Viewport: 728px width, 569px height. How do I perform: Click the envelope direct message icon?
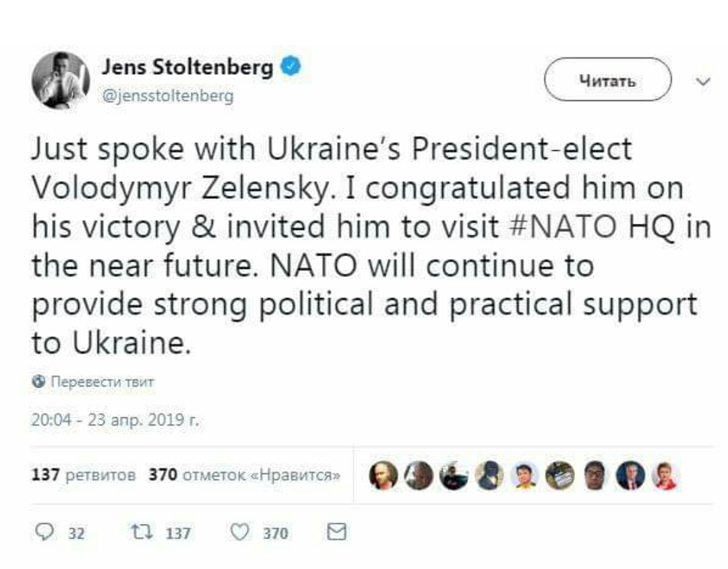pyautogui.click(x=336, y=532)
